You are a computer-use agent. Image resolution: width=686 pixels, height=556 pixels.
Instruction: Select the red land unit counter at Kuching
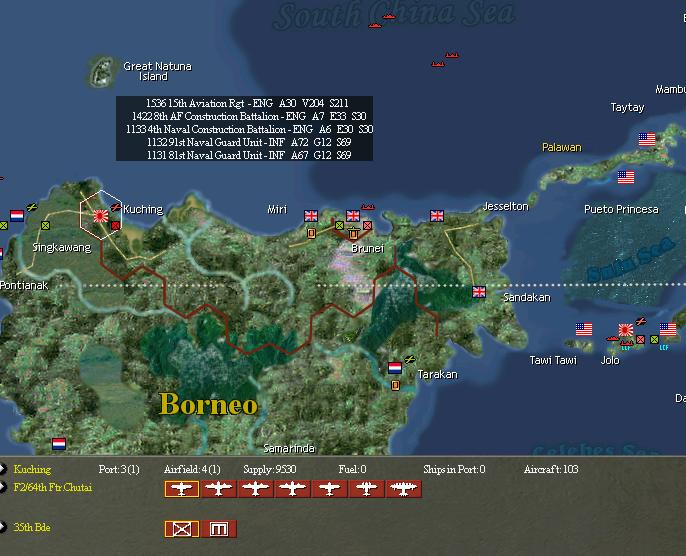(116, 226)
